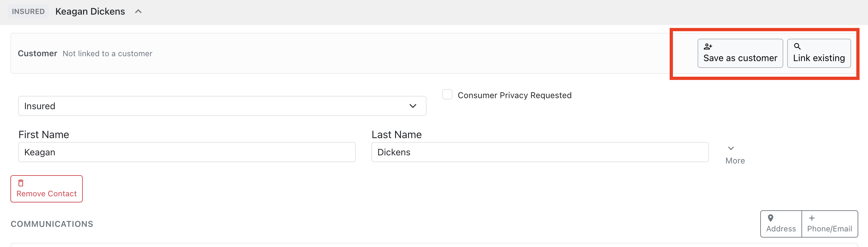Image resolution: width=868 pixels, height=247 pixels.
Task: Focus the Last Name field
Action: (540, 152)
